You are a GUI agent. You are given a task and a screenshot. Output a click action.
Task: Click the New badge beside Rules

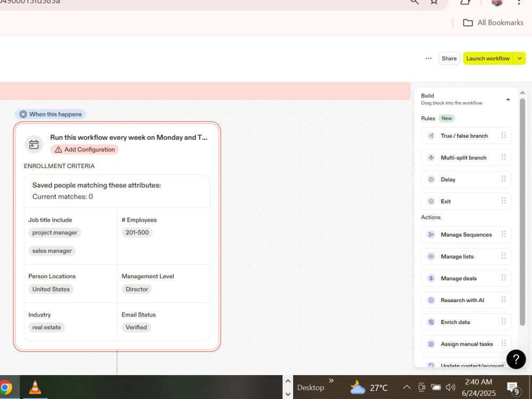pos(446,119)
